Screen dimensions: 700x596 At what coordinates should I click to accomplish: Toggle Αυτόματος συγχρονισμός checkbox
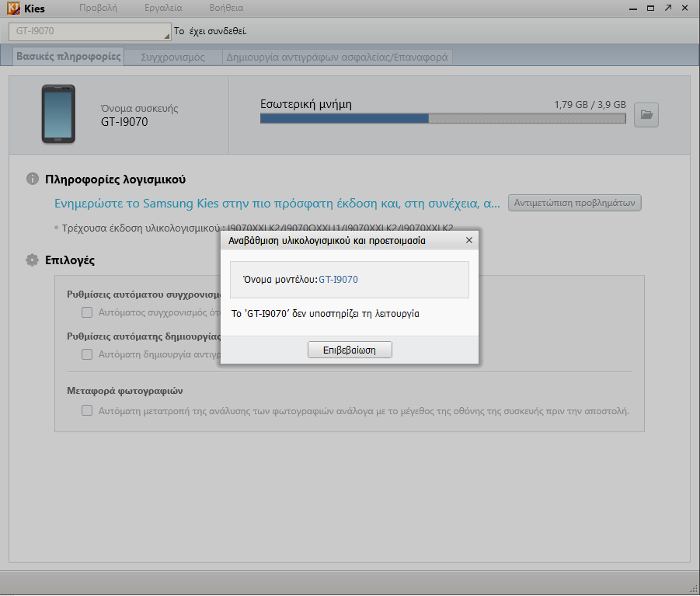[87, 312]
